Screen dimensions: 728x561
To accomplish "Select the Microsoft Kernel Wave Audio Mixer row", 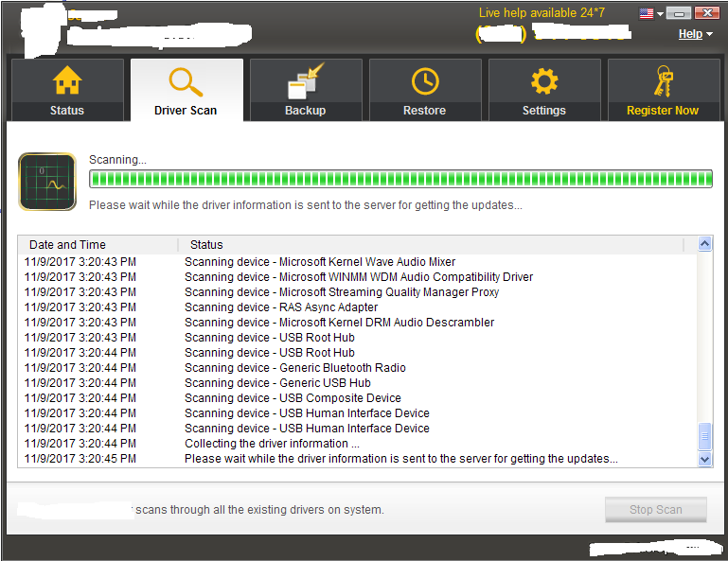I will click(358, 262).
